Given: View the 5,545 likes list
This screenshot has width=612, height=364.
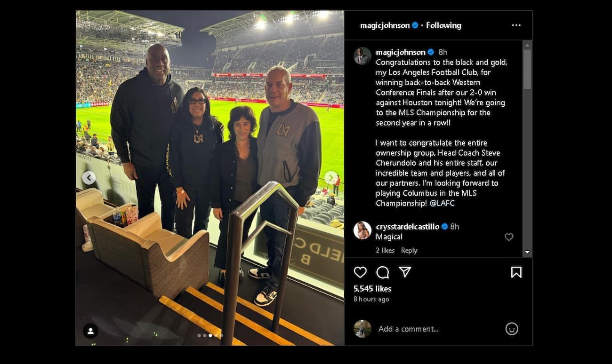Looking at the screenshot, I should [x=372, y=289].
